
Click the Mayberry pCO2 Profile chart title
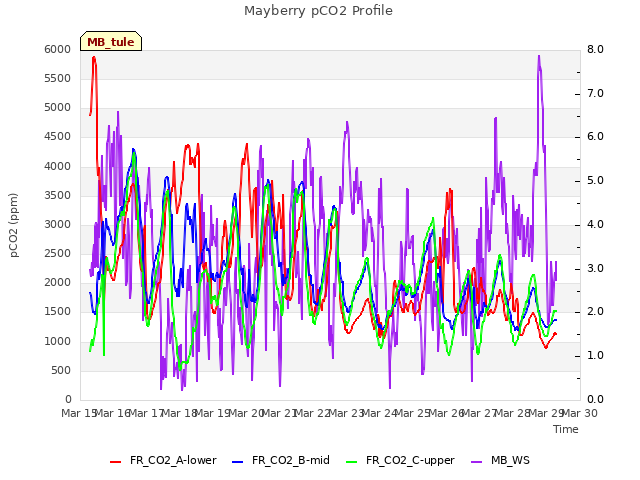pos(318,11)
